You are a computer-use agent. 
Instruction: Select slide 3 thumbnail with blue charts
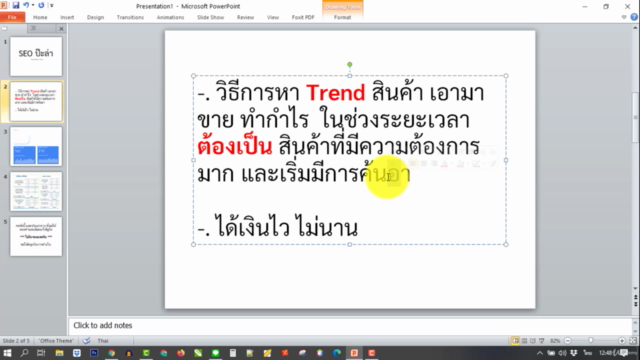pos(36,146)
